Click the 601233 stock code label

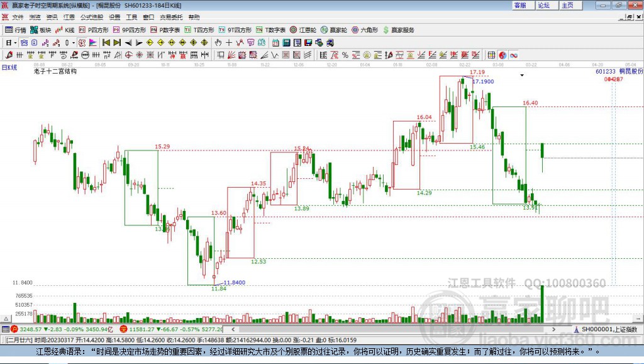click(x=606, y=71)
